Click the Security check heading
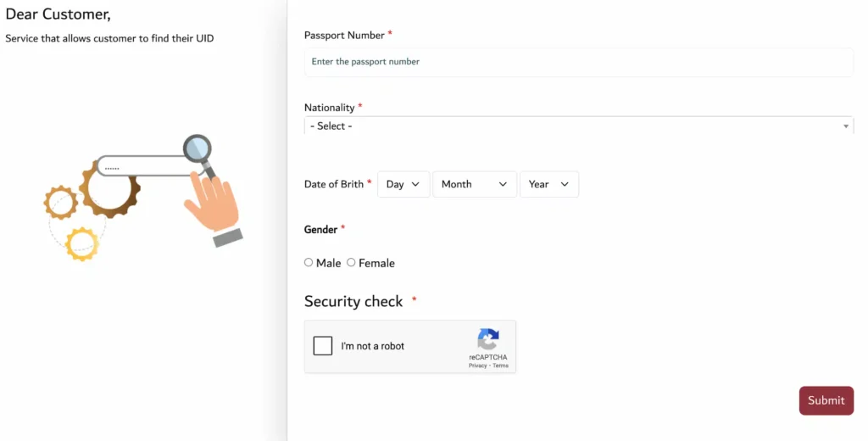This screenshot has width=868, height=441. tap(353, 301)
